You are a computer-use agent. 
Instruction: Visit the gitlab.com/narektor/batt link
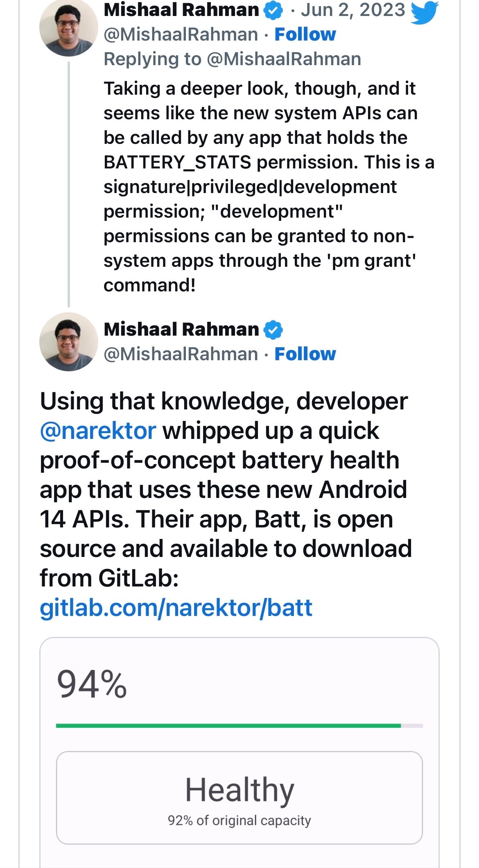[x=176, y=608]
